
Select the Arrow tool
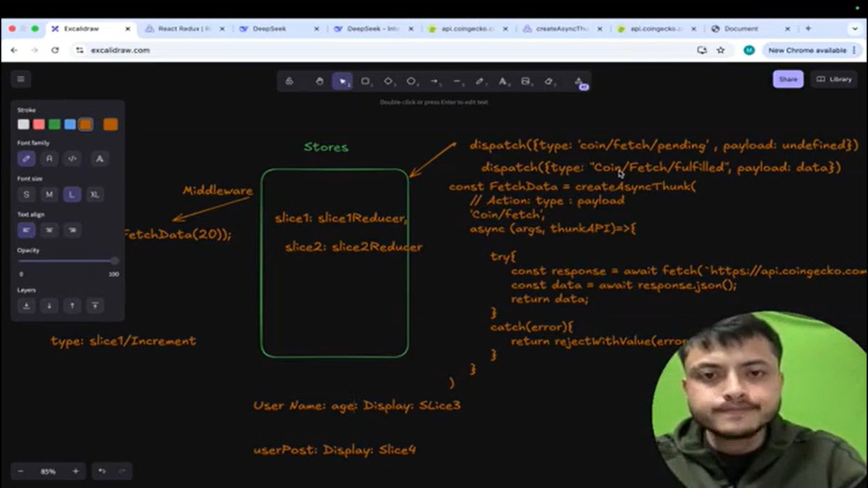pyautogui.click(x=435, y=81)
